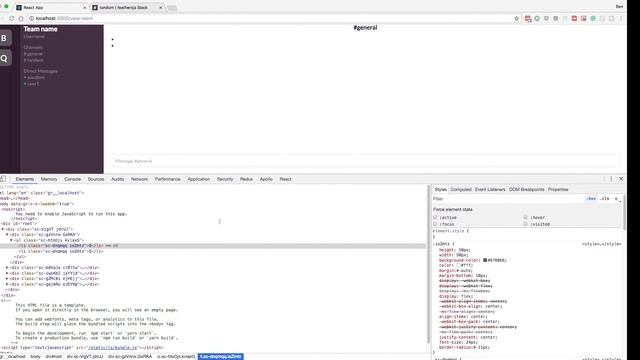Show the Computed styles tab
The height and width of the screenshot is (360, 640).
click(461, 189)
